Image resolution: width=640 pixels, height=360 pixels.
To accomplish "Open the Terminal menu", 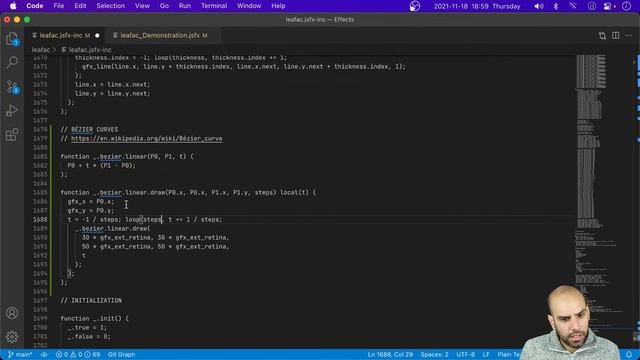I will [214, 6].
